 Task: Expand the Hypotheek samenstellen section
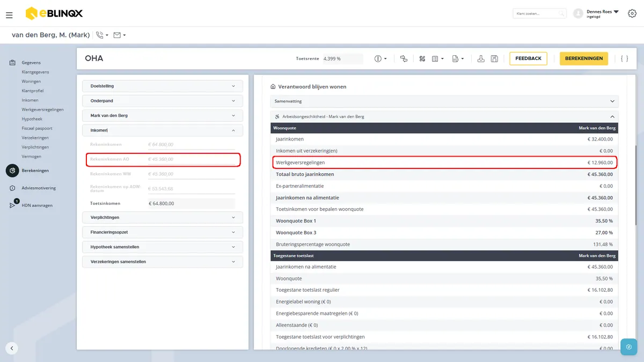pyautogui.click(x=163, y=247)
